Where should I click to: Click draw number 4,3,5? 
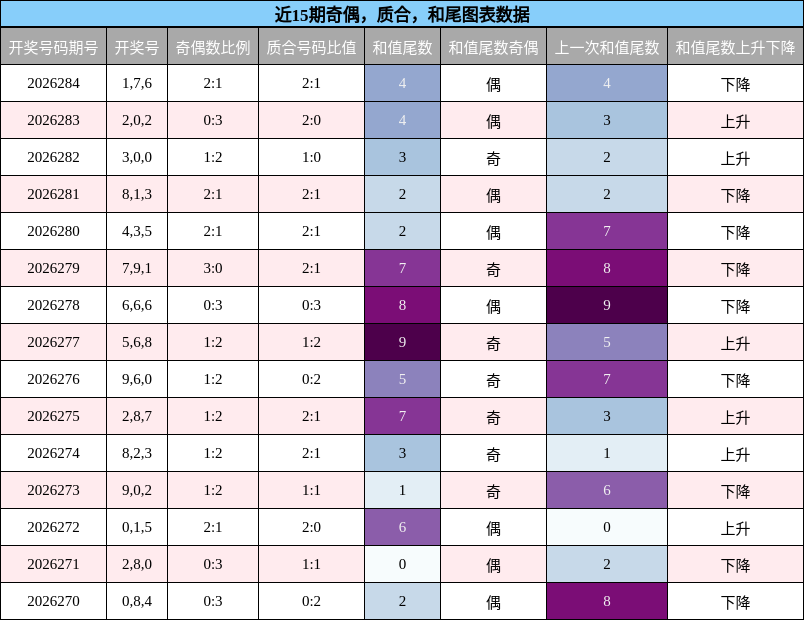click(x=137, y=231)
